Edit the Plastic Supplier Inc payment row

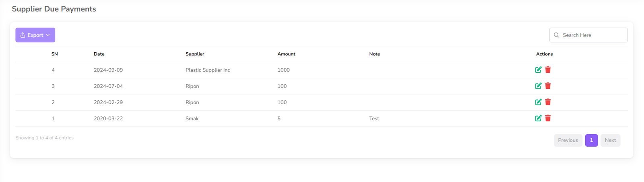pyautogui.click(x=538, y=70)
